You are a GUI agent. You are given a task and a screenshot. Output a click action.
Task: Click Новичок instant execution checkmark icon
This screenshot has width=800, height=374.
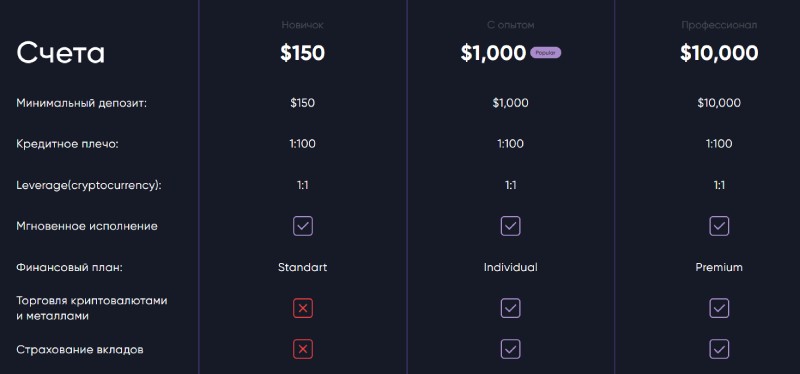tap(303, 226)
